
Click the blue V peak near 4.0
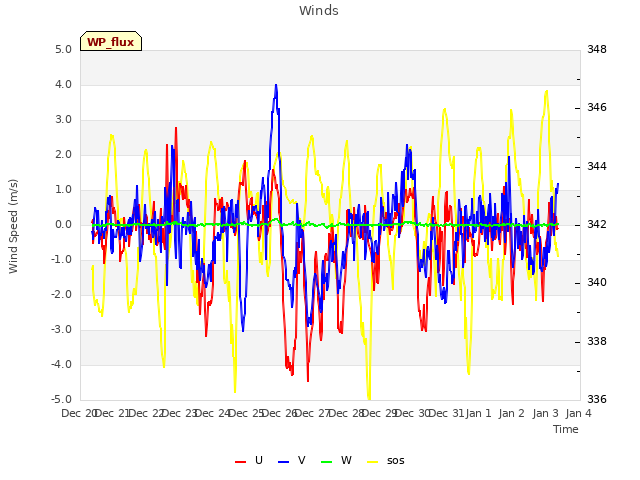(276, 86)
